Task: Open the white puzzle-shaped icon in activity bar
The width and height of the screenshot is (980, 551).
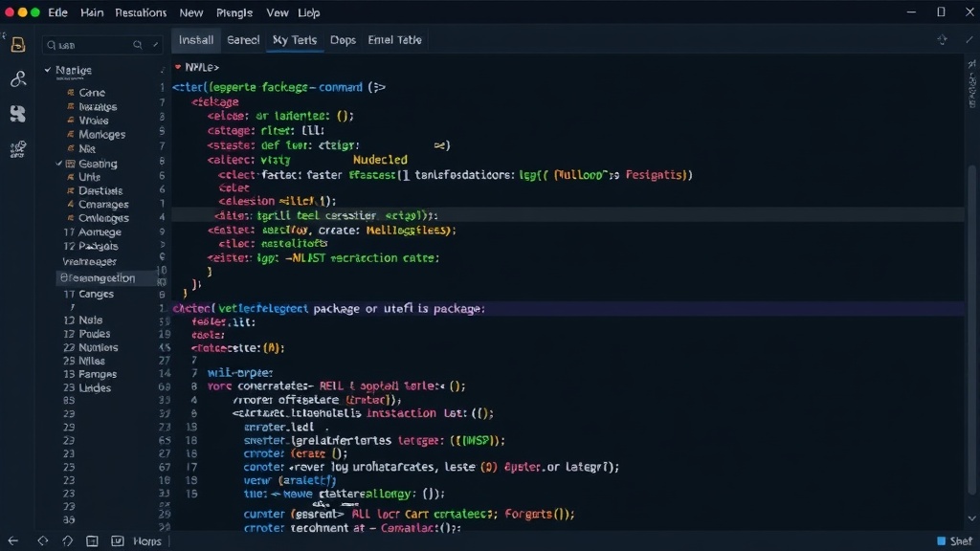Action: pyautogui.click(x=18, y=113)
